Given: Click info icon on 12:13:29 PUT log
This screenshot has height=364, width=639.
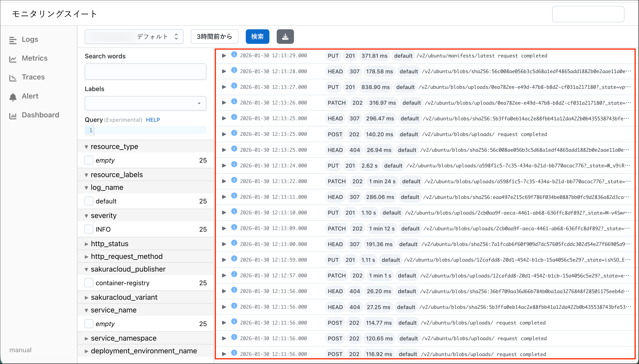Looking at the screenshot, I should [x=234, y=54].
